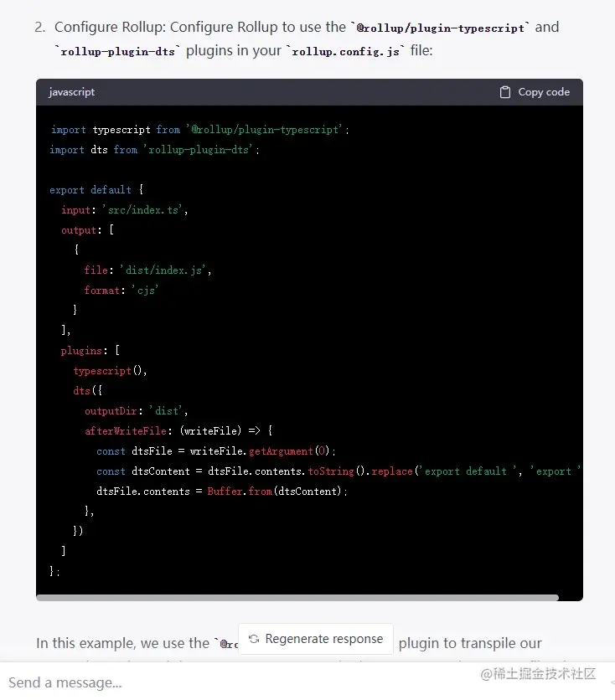The height and width of the screenshot is (700, 615).
Task: Click the 'dist/index.js' file value
Action: tap(163, 270)
